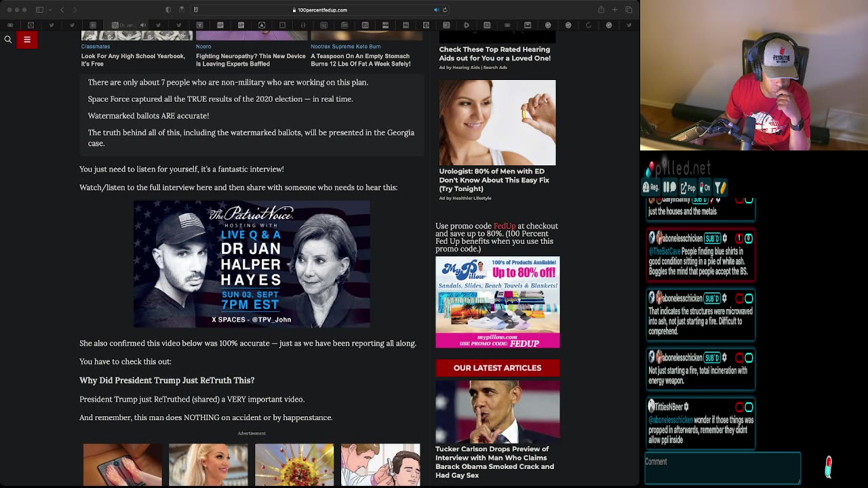Viewport: 868px width, 488px height.
Task: Open Fighting Neuropathy ad headline
Action: (x=251, y=60)
